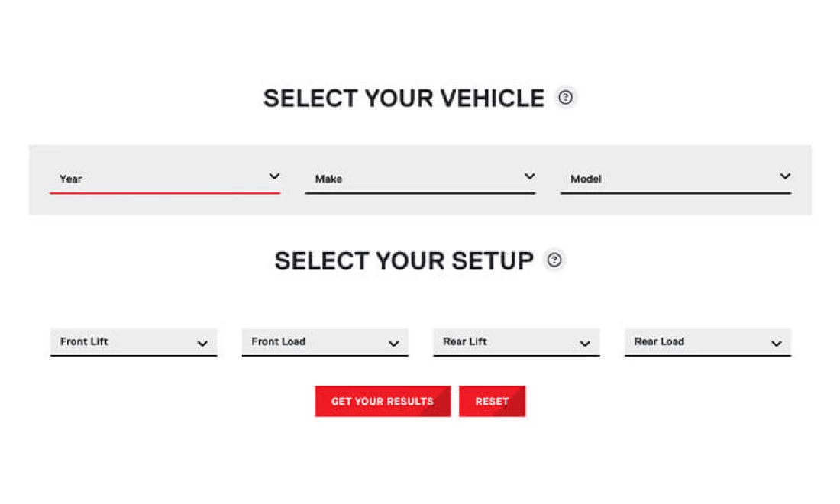Click the Rear Lift chevron arrow
840x504 pixels.
click(585, 344)
